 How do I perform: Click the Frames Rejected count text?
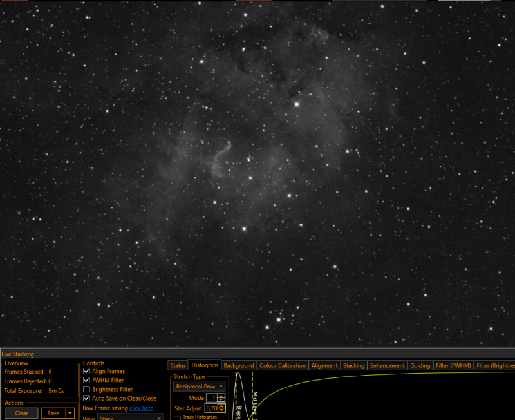pyautogui.click(x=28, y=381)
